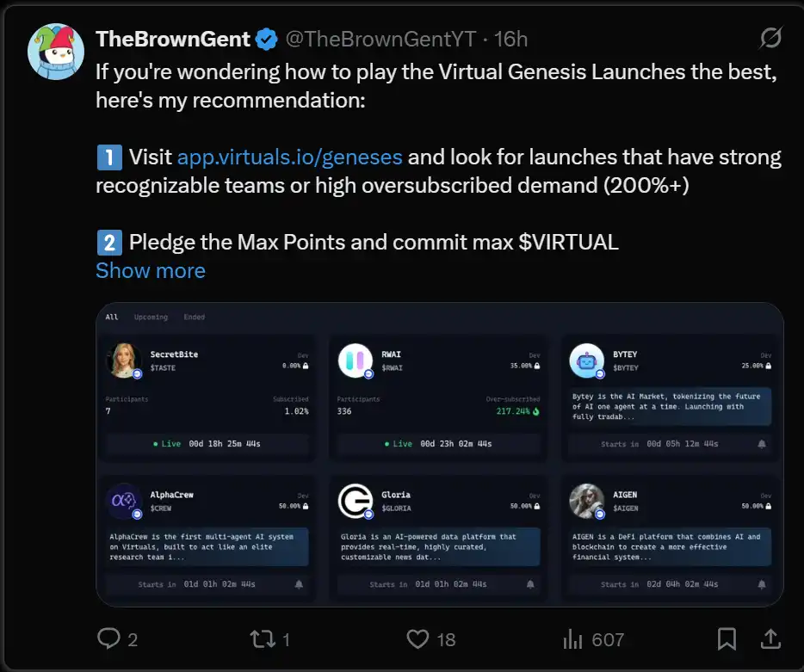The height and width of the screenshot is (672, 804).
Task: Click the repost icon
Action: (258, 638)
